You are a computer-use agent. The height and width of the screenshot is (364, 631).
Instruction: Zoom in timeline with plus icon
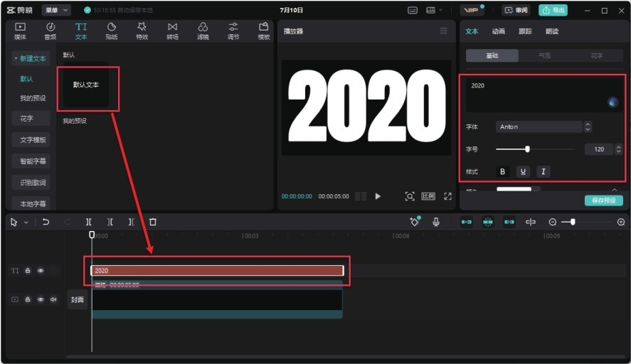tap(621, 222)
